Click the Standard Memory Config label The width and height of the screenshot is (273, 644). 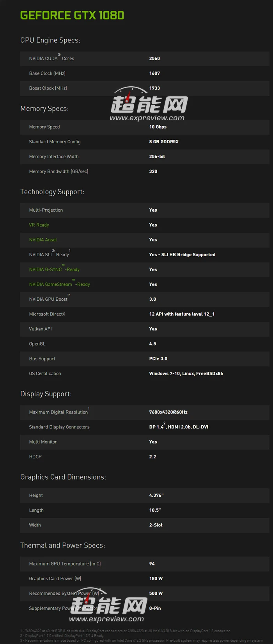coord(55,142)
